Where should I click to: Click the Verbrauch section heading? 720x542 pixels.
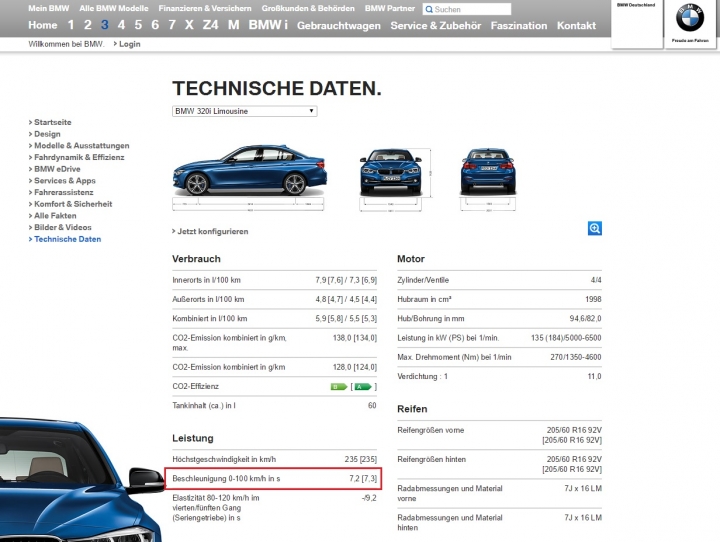(x=196, y=259)
